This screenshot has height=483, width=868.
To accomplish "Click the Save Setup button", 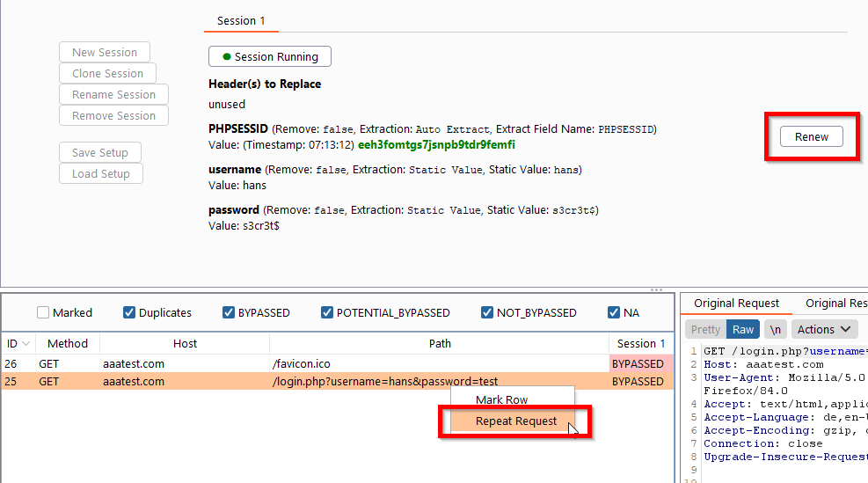I will click(x=100, y=152).
